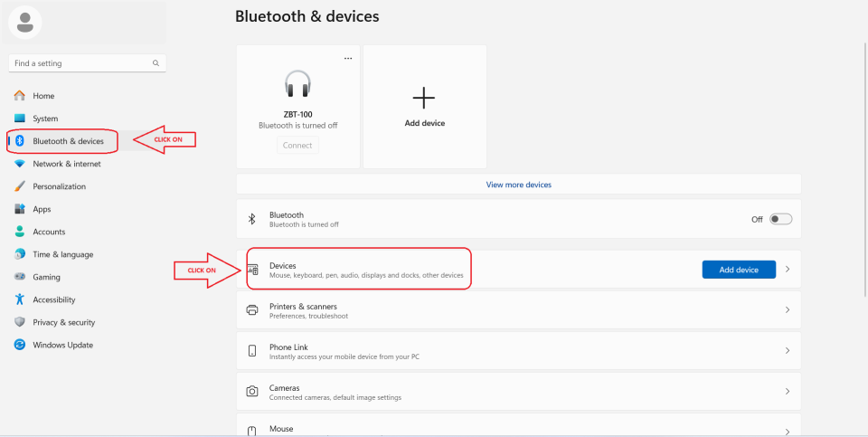Go to Windows Update settings
868x437 pixels.
click(62, 345)
